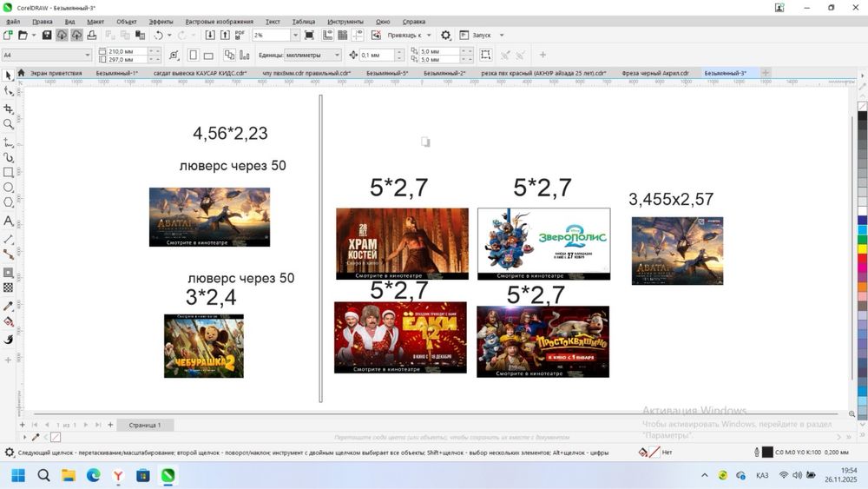Select the Crop tool
Viewport: 868px width, 489px height.
pos(9,109)
